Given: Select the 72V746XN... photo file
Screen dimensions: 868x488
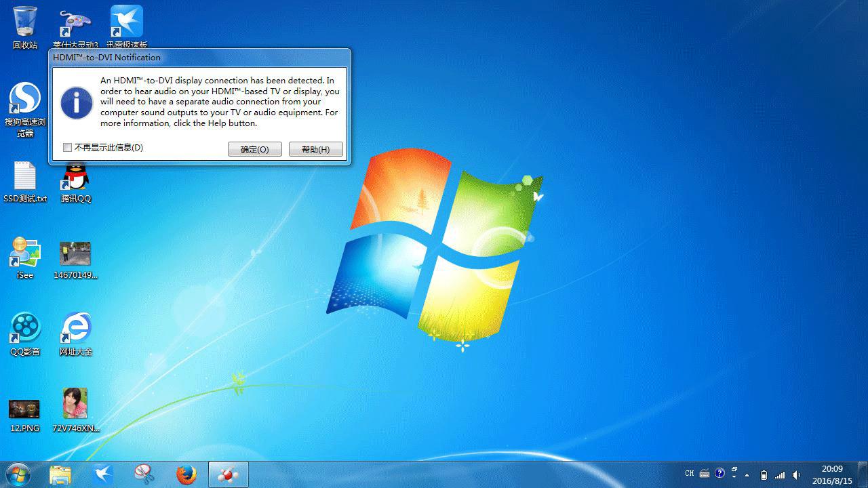Looking at the screenshot, I should click(75, 410).
